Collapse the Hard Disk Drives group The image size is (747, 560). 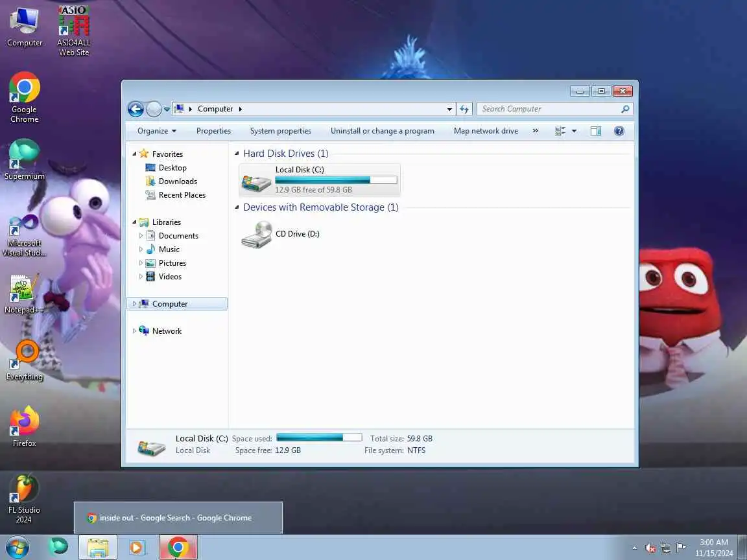click(237, 154)
